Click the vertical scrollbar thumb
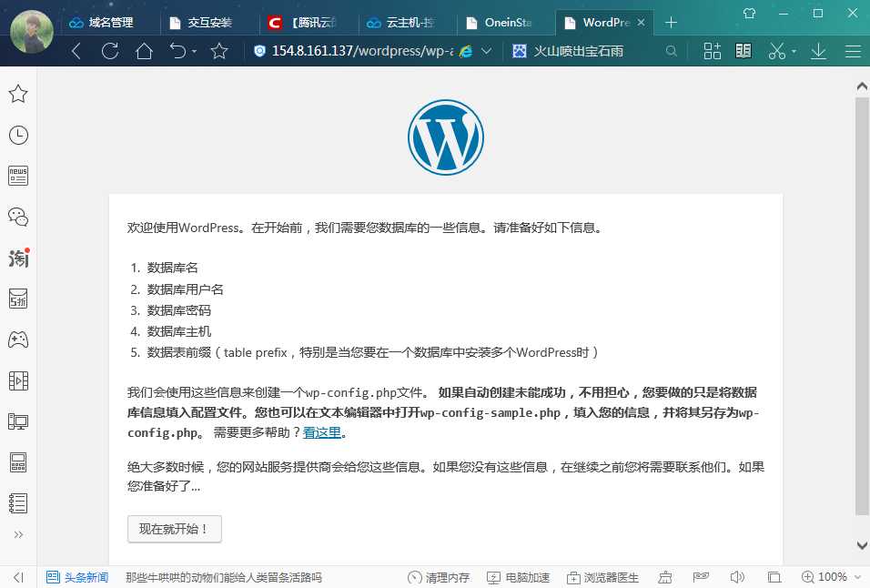The image size is (870, 588). [x=862, y=306]
